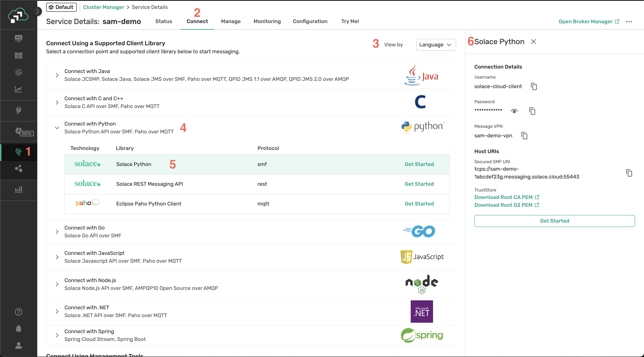Viewport: 644px width, 357px height.
Task: Copy the Message VPN name
Action: tap(524, 135)
